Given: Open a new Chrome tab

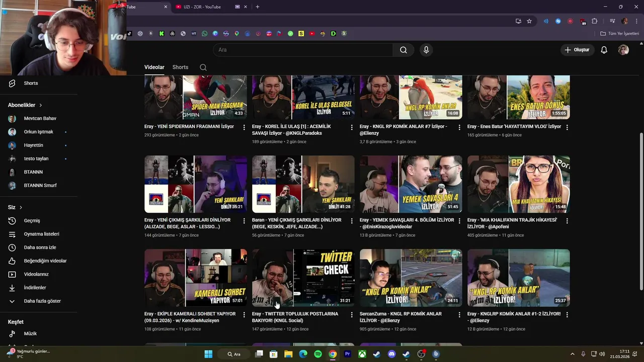Looking at the screenshot, I should click(x=258, y=7).
